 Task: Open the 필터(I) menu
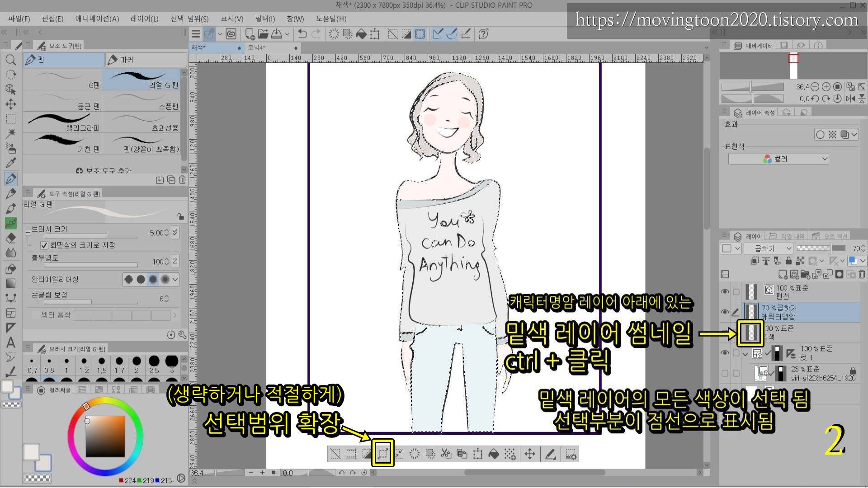(x=265, y=19)
